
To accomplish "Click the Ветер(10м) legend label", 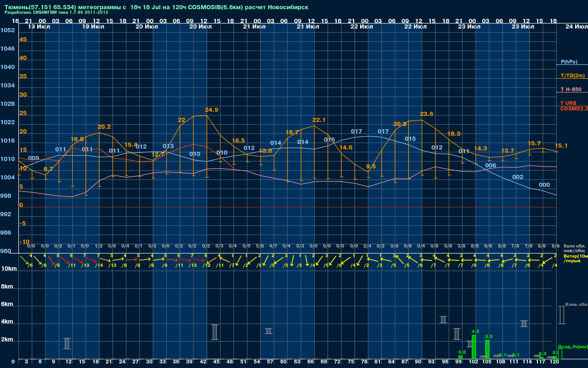I will [576, 256].
